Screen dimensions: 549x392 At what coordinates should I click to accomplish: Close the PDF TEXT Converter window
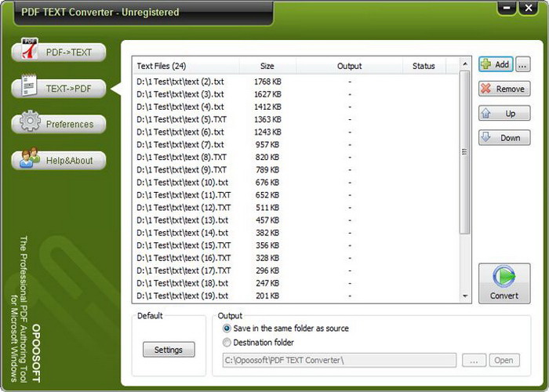pos(529,8)
